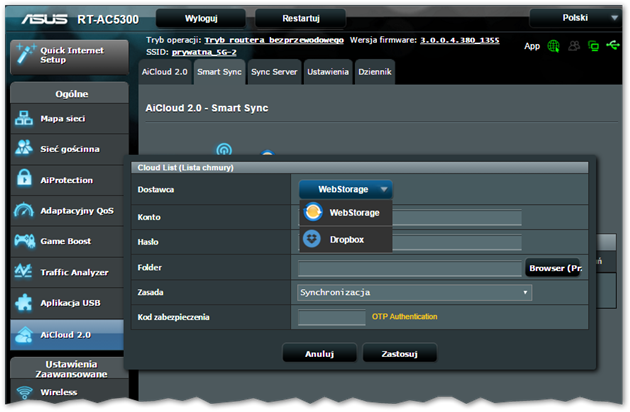Open Game Boost menu entry
This screenshot has width=630, height=412.
click(69, 241)
